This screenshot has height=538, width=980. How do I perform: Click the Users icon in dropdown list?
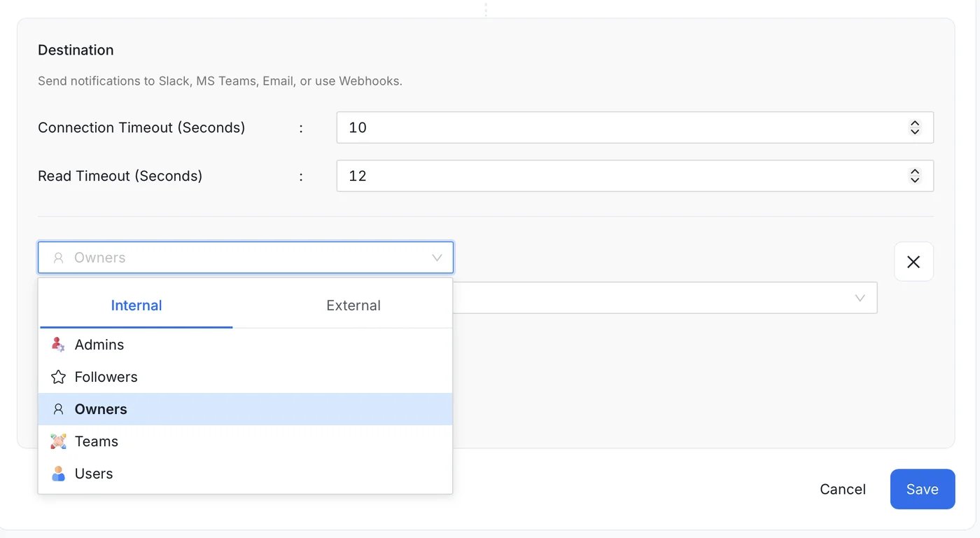point(58,474)
